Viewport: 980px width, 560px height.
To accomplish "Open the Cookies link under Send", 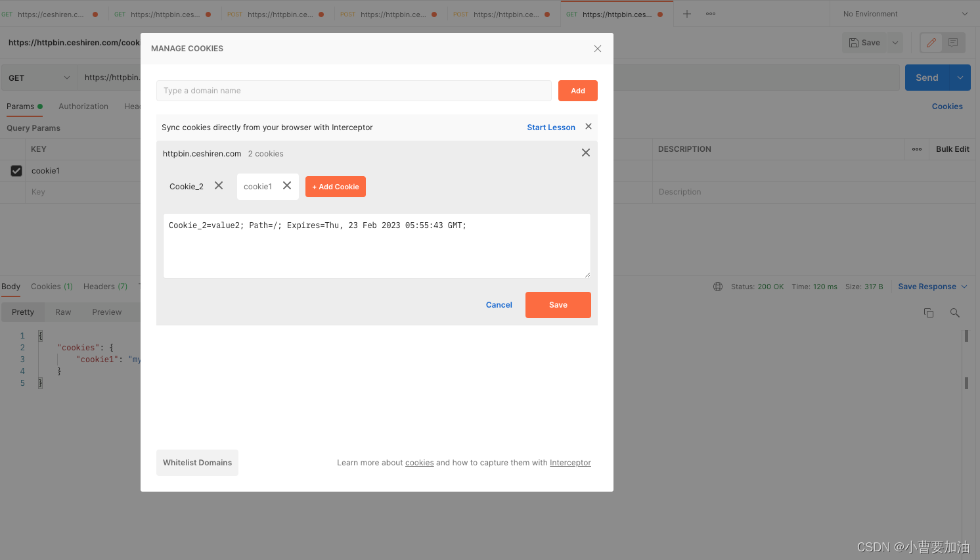I will (x=947, y=106).
